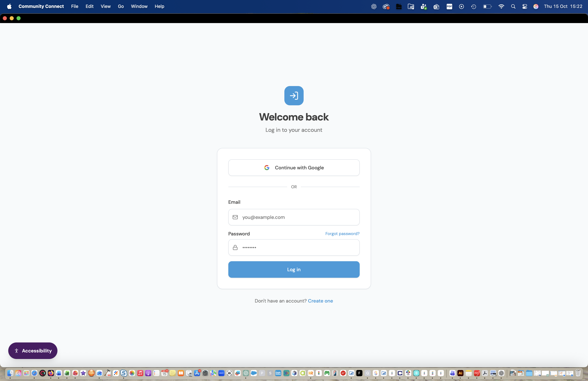This screenshot has width=588, height=381.
Task: Open Skype from the Dock
Action: 124,373
